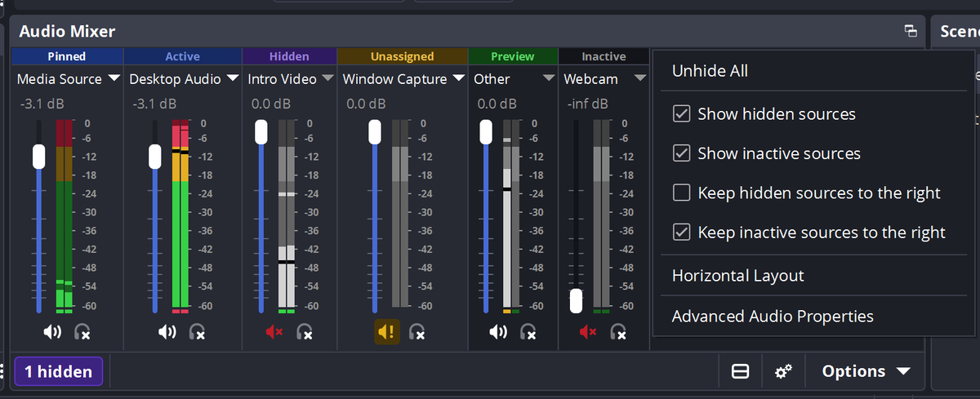This screenshot has height=399, width=980.
Task: Choose Unhide All from the menu
Action: point(710,71)
